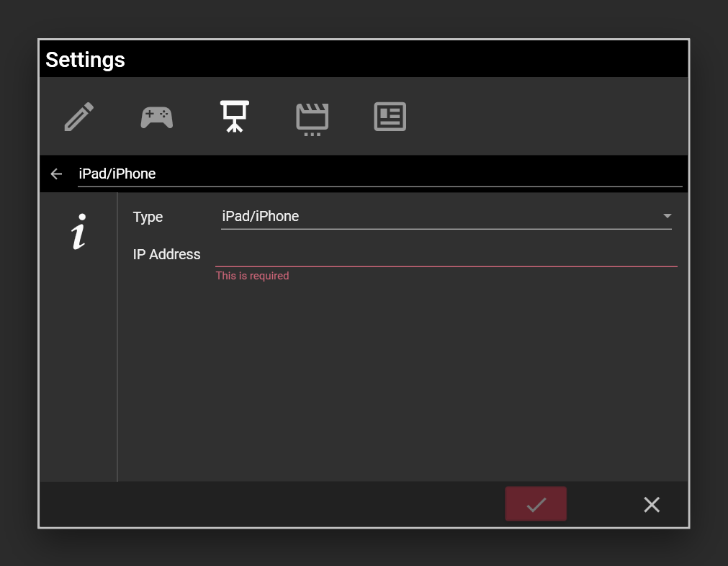Open the clapperboard video settings tab

312,118
